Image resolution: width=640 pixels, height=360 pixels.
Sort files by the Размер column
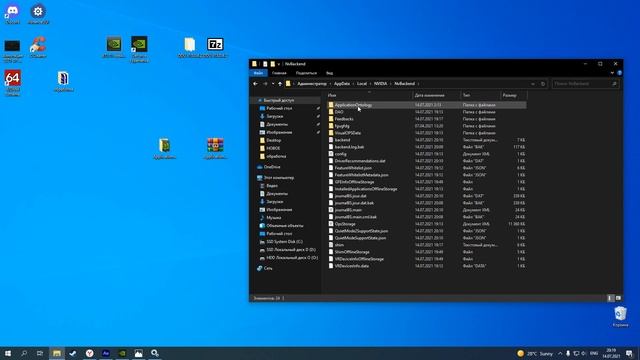514,95
